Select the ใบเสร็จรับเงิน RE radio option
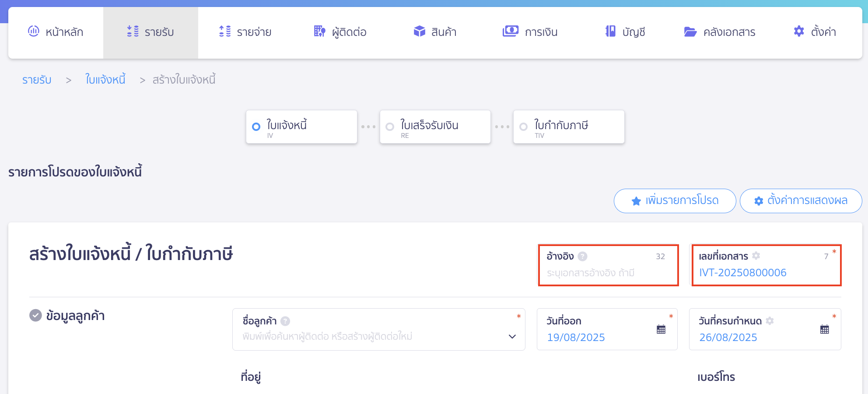The height and width of the screenshot is (394, 868). pos(390,127)
